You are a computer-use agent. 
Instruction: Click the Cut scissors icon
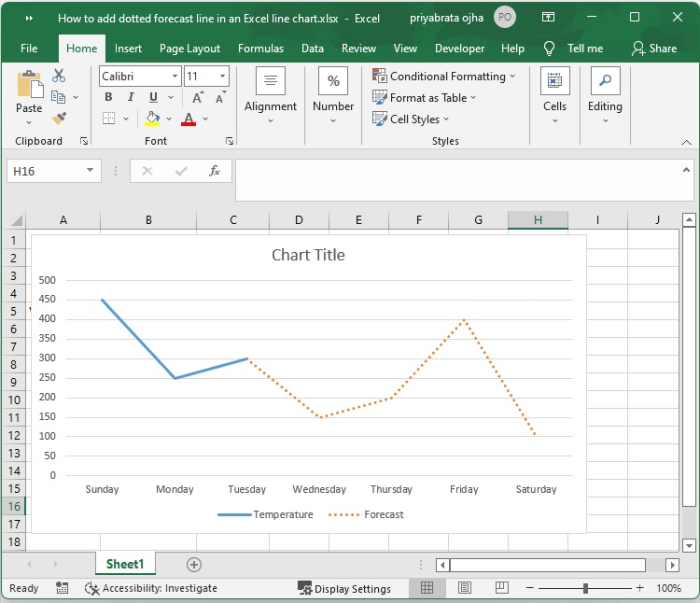pyautogui.click(x=59, y=76)
